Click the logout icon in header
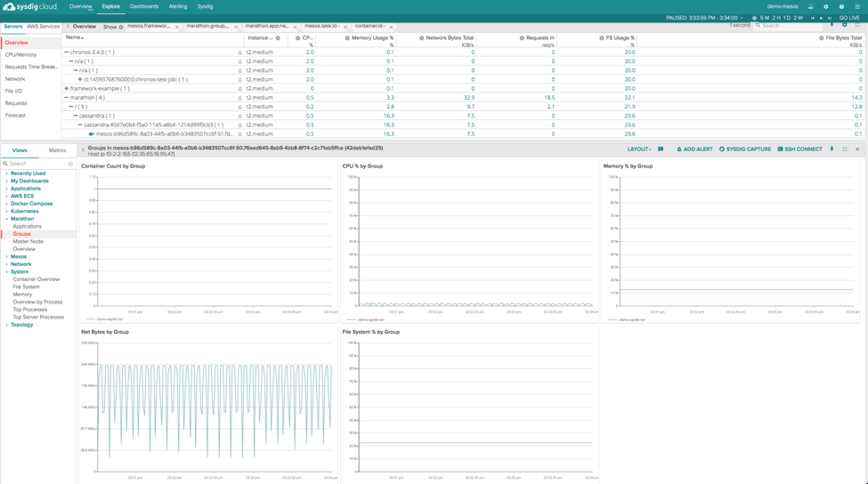Screen dimensions: 868x484 pos(857,6)
